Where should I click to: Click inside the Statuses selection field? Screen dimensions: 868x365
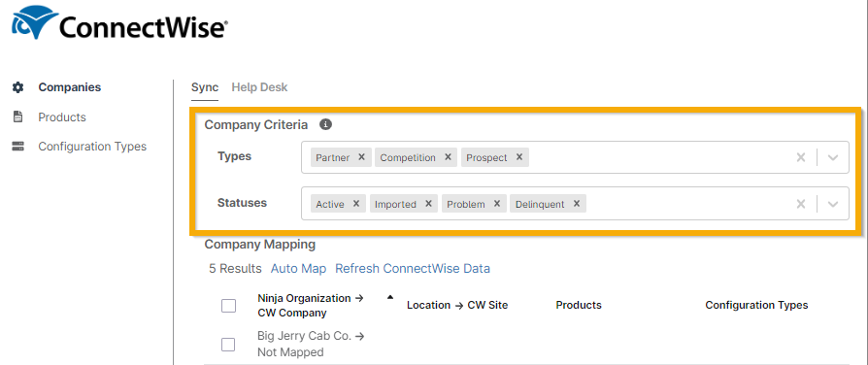point(575,203)
